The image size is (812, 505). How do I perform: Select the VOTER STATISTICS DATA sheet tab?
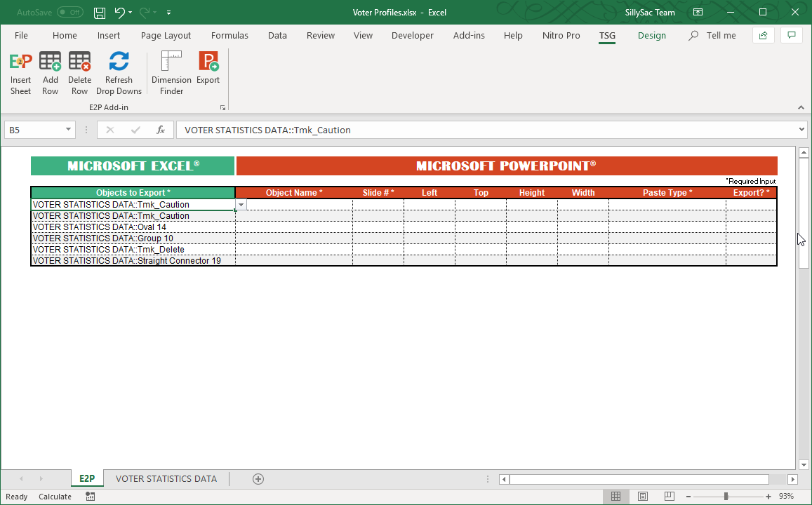pyautogui.click(x=166, y=478)
